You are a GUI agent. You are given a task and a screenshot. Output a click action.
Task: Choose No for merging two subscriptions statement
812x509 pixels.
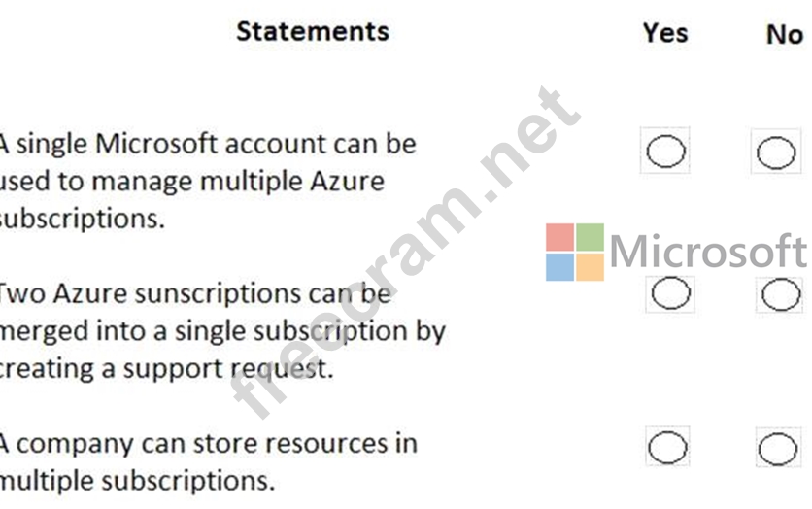coord(780,294)
